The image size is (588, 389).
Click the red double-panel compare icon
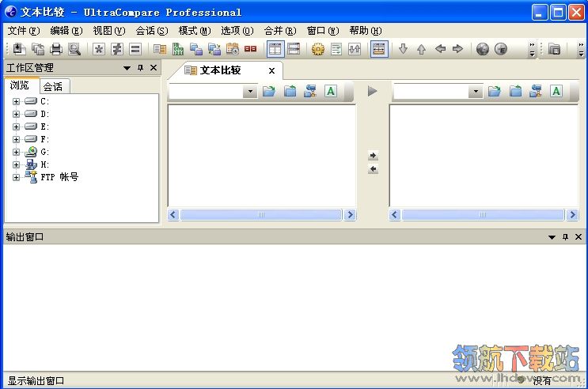(x=251, y=49)
